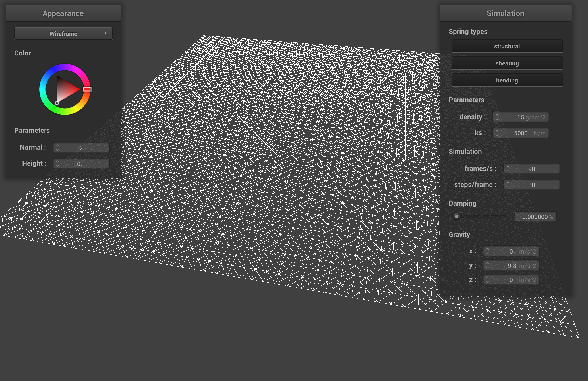
Task: Click the Simulation panel title bar
Action: [506, 13]
